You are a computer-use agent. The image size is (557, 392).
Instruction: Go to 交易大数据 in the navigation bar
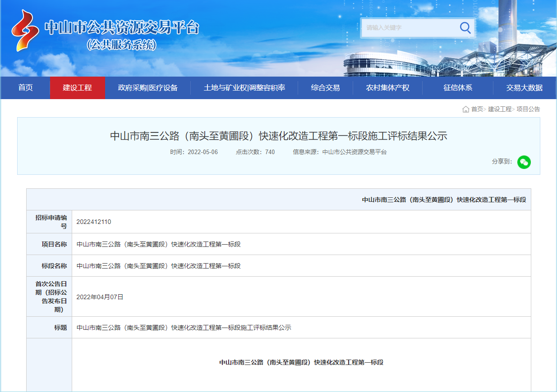(x=524, y=88)
